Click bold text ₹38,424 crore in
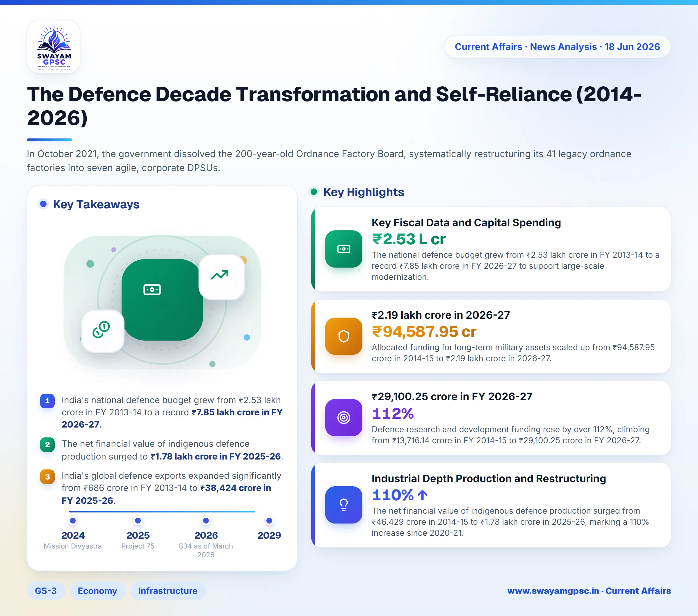 click(x=236, y=488)
